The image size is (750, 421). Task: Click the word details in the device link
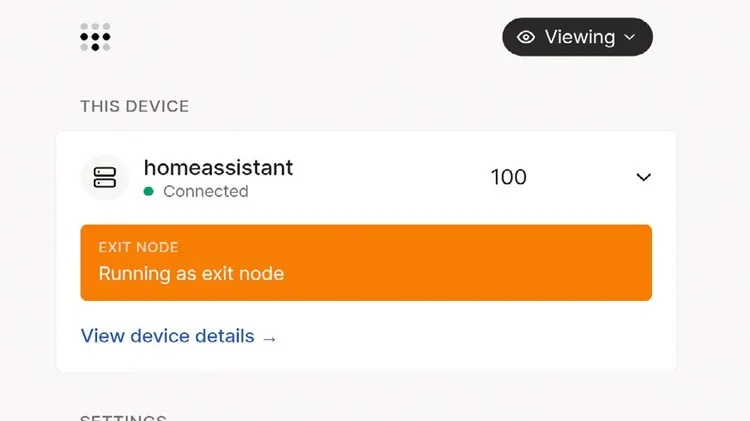coord(225,336)
